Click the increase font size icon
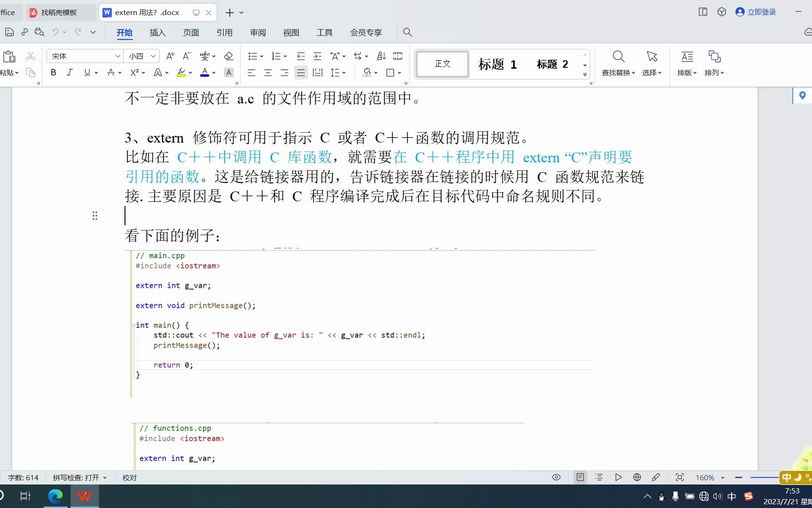 point(171,56)
